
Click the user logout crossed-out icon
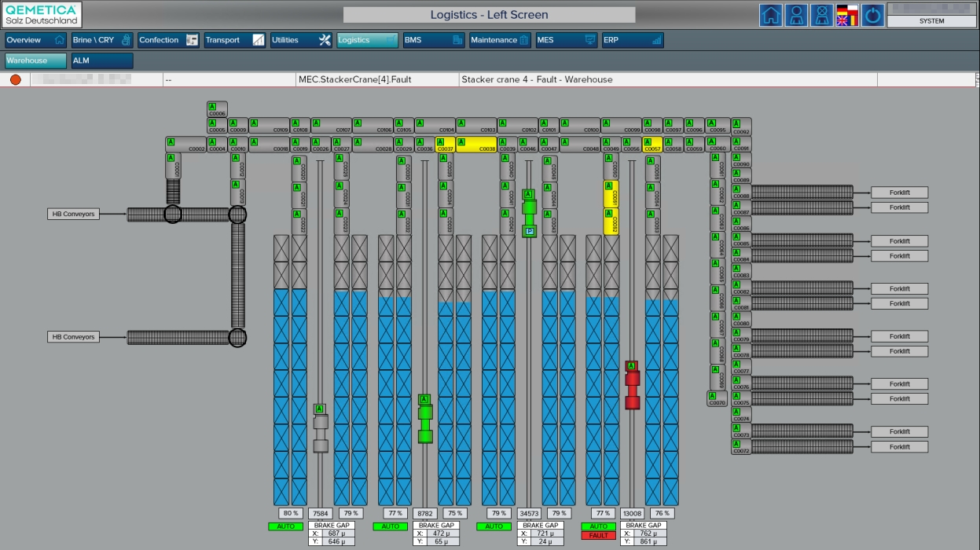click(821, 16)
